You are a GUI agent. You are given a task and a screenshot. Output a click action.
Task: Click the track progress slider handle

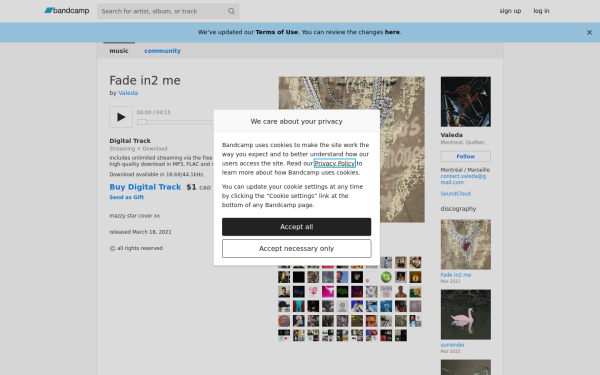pyautogui.click(x=142, y=122)
